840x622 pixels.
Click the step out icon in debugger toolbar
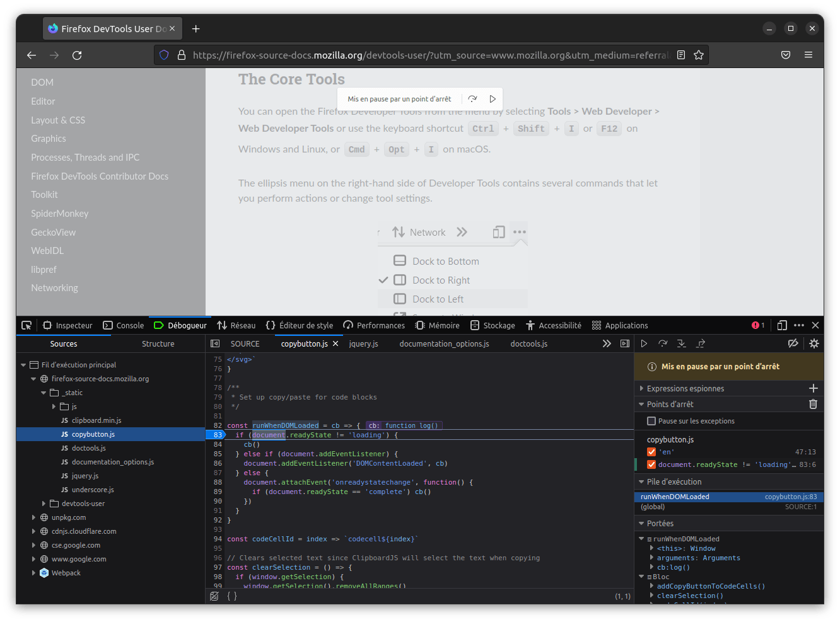click(701, 343)
